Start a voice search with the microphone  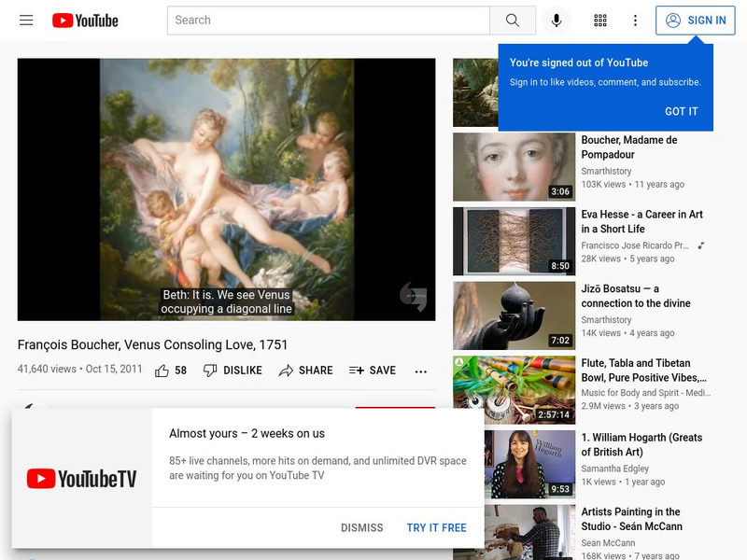[x=557, y=20]
